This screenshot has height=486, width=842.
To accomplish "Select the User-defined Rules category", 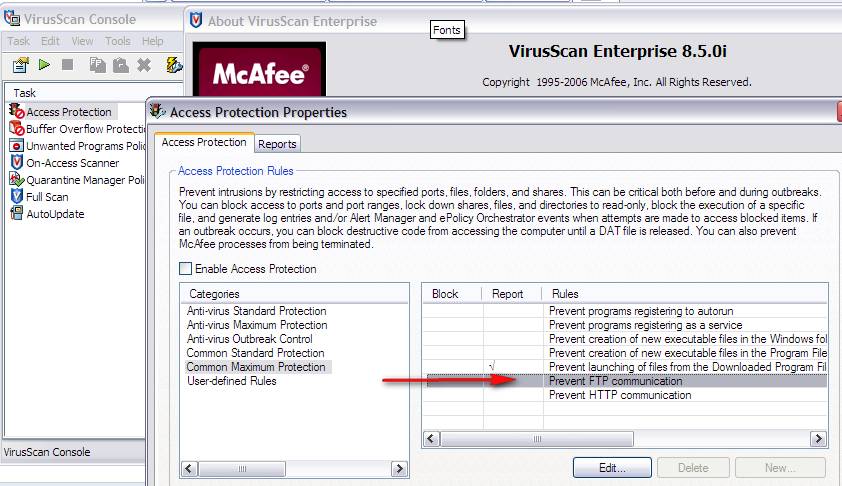I will (x=232, y=381).
